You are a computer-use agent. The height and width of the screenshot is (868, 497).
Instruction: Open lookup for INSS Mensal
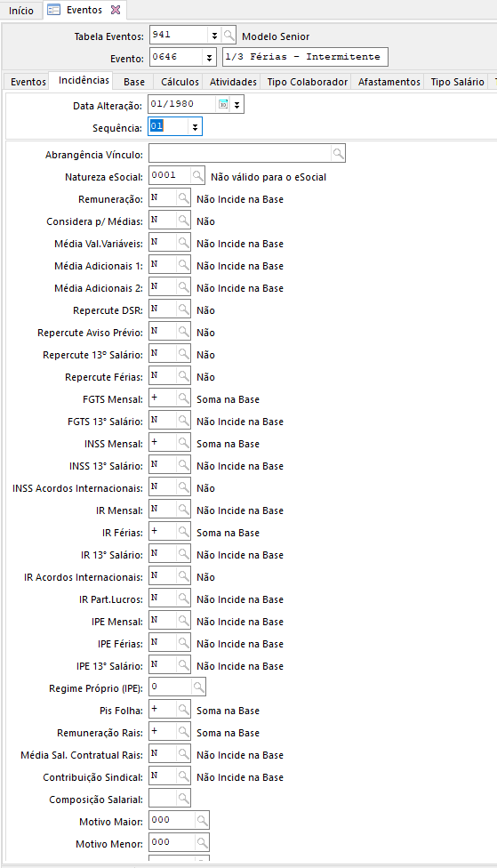tap(183, 443)
